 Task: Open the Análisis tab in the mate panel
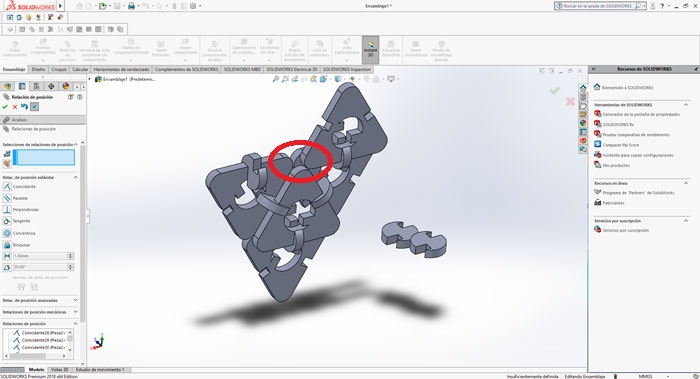[42, 120]
